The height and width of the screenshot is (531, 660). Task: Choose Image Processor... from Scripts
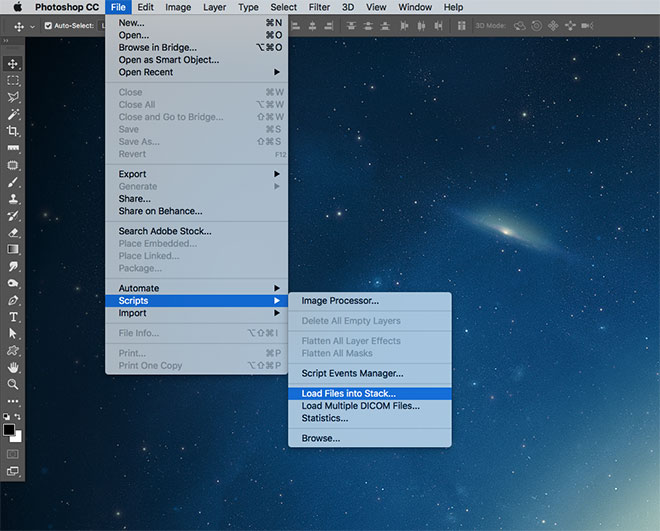tap(370, 301)
